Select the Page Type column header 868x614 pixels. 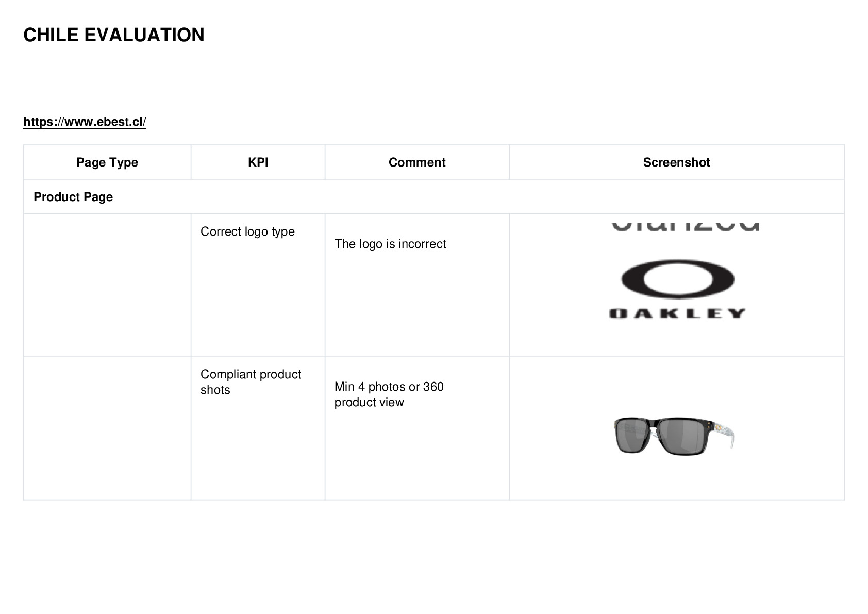107,162
